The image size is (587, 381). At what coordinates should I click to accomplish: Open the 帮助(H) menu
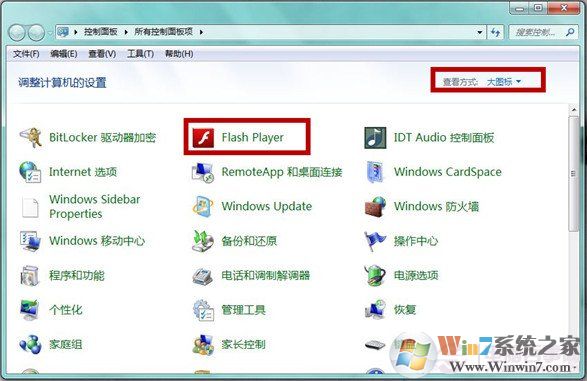(179, 54)
